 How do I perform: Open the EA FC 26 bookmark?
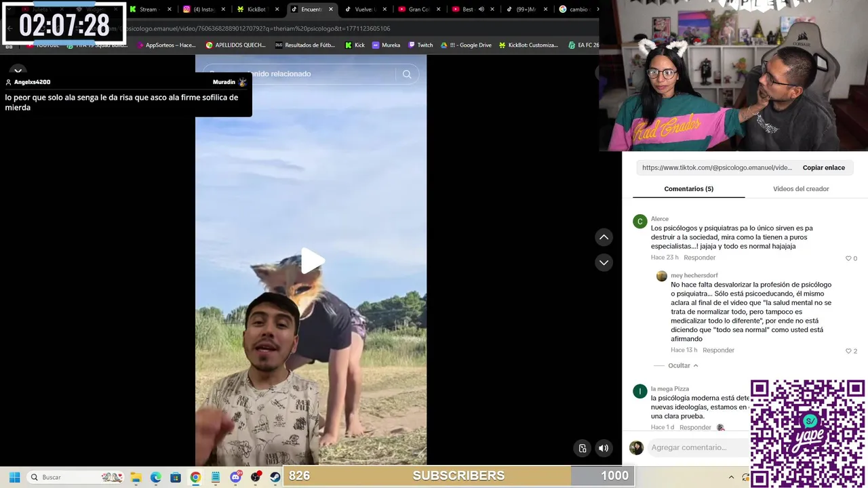(583, 45)
